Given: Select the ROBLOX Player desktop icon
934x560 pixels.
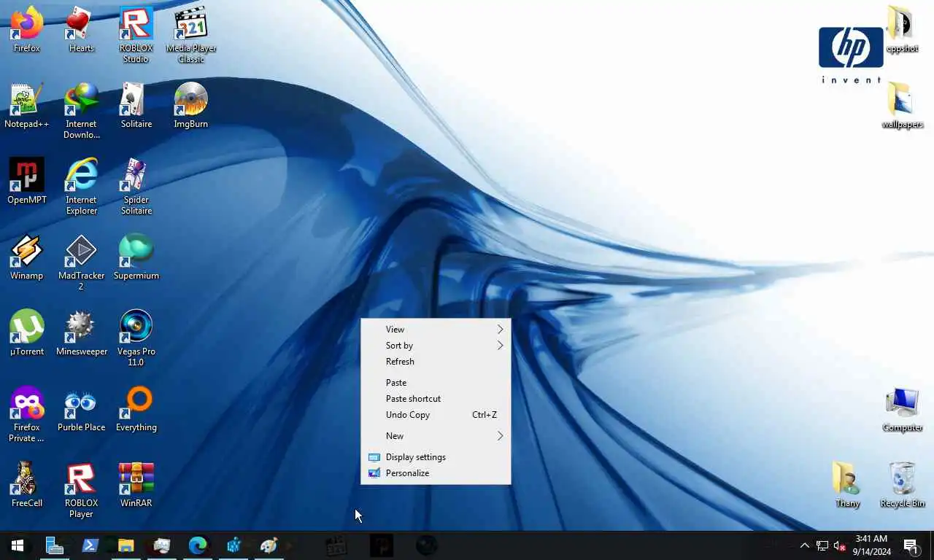Looking at the screenshot, I should (x=81, y=491).
